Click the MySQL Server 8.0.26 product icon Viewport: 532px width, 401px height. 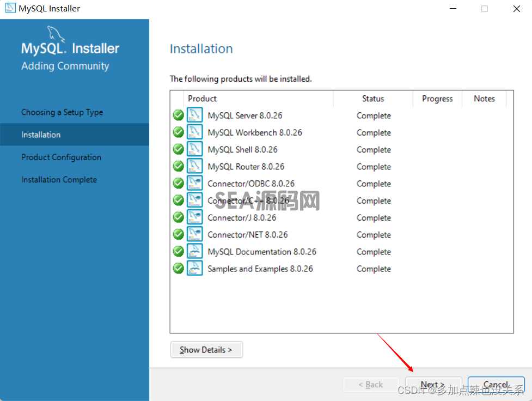(195, 115)
